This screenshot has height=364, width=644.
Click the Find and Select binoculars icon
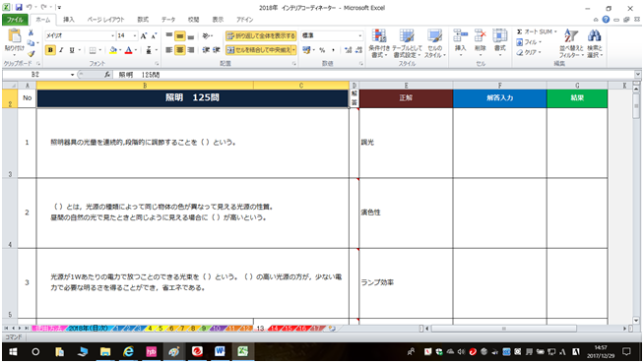click(594, 36)
